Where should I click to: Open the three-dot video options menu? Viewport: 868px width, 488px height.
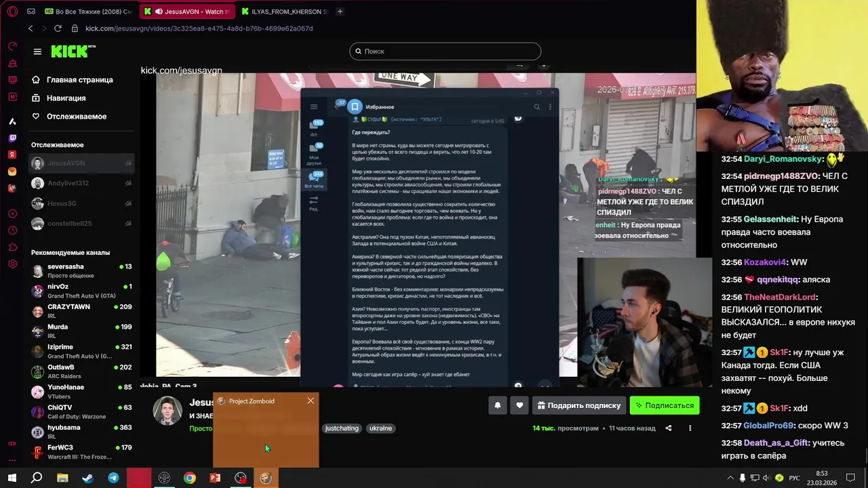690,428
